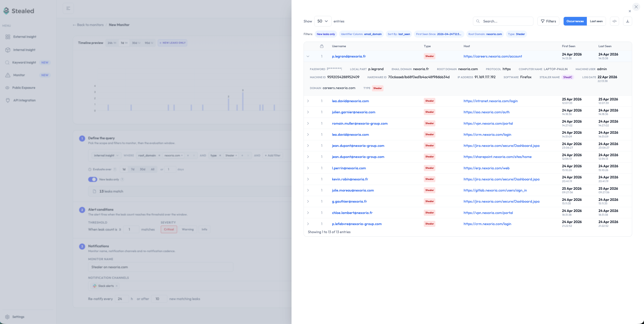Collapse the p.legrand@nexoria.fr row details
Image resolution: width=644 pixels, height=324 pixels.
(308, 56)
